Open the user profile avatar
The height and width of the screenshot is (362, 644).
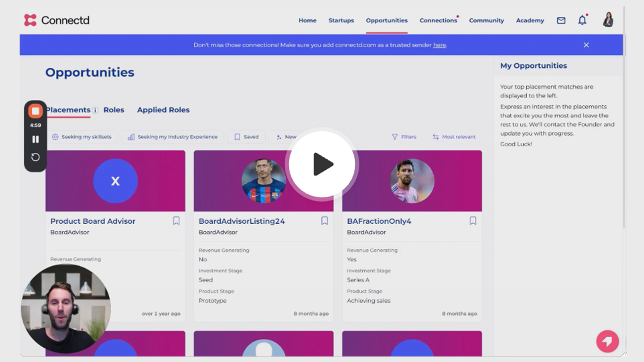[608, 20]
